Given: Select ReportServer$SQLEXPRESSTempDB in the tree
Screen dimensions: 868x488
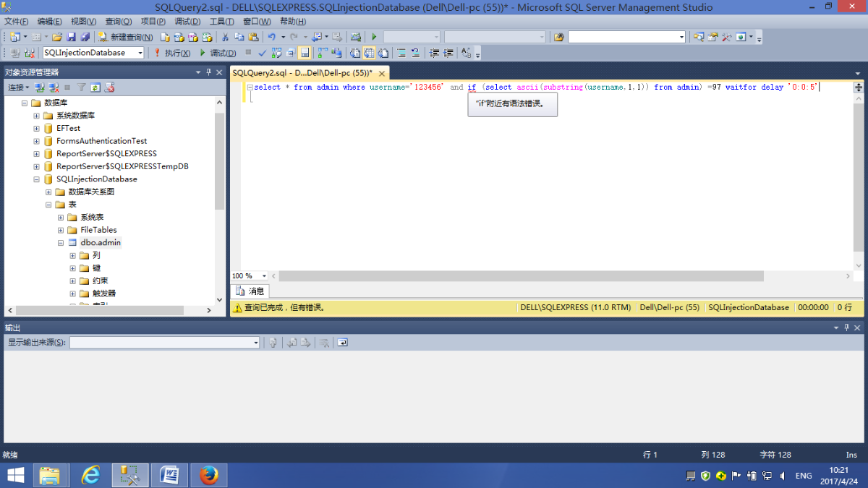Looking at the screenshot, I should click(x=122, y=166).
